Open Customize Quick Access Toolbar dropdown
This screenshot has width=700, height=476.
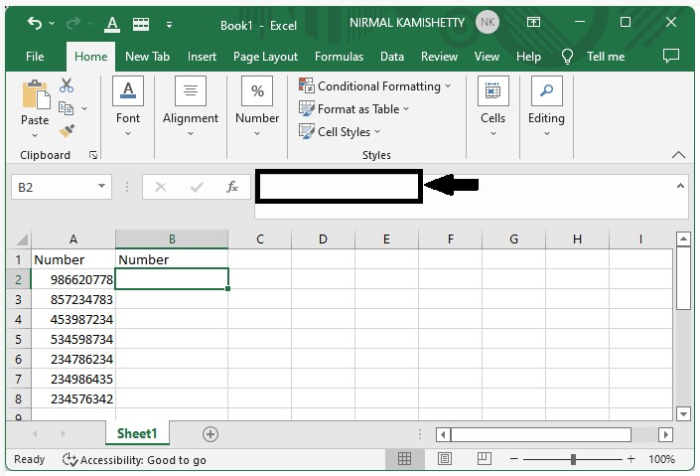(x=169, y=25)
